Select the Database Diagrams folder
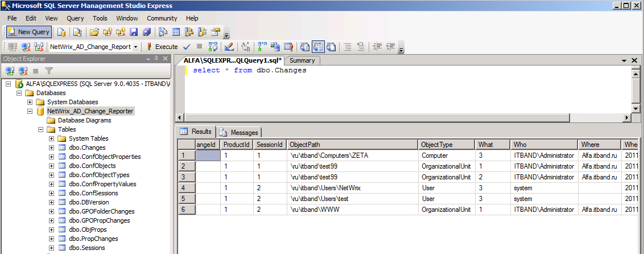The width and height of the screenshot is (644, 254). tap(85, 120)
